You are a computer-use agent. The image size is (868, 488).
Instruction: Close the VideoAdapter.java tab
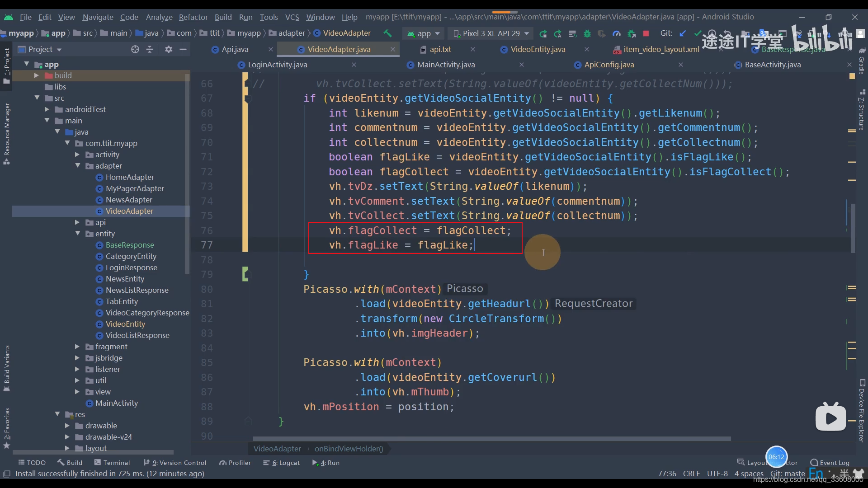tap(392, 49)
